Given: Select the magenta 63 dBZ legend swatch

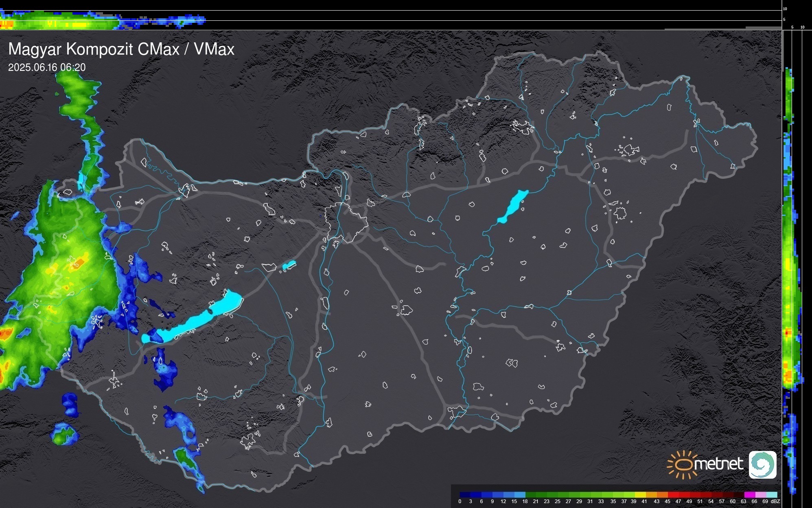Looking at the screenshot, I should coord(749,495).
